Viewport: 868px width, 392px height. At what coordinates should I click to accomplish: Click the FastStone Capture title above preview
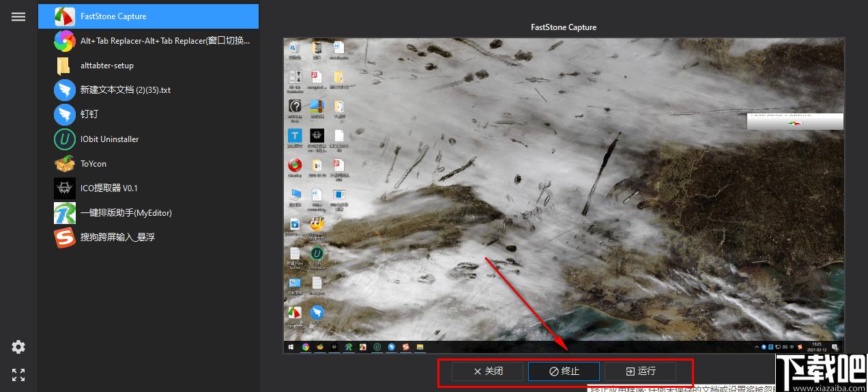tap(564, 27)
